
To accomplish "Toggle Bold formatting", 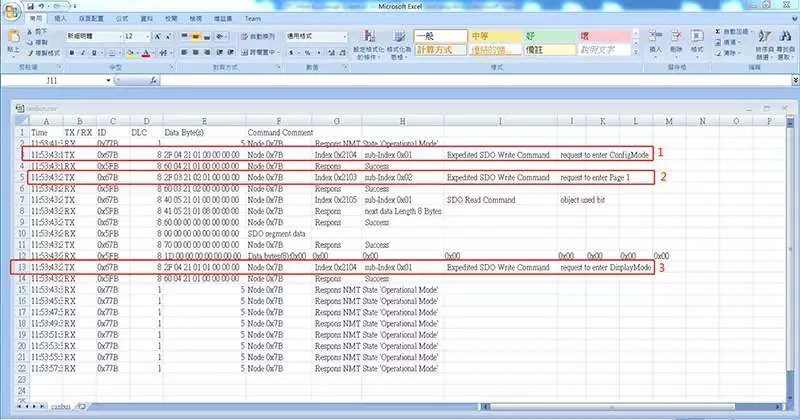I will pyautogui.click(x=71, y=53).
